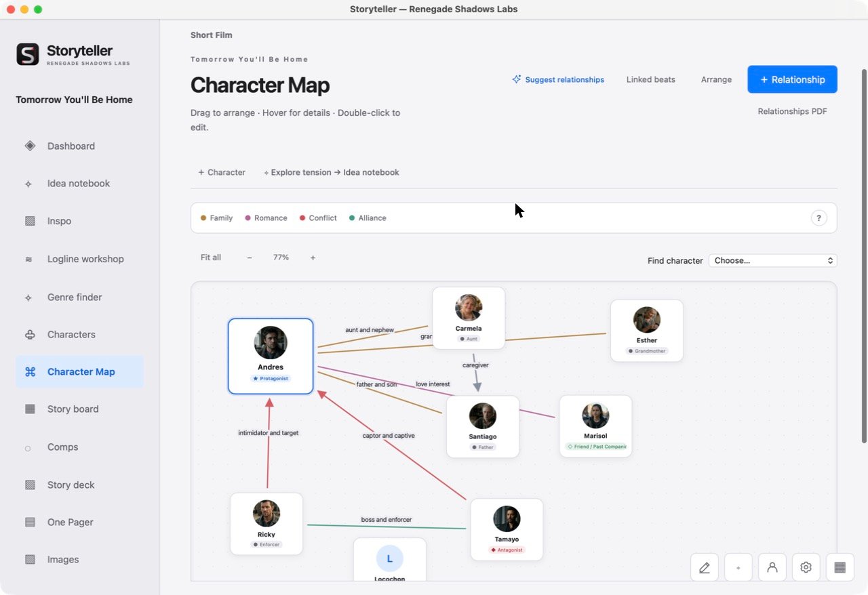Image resolution: width=868 pixels, height=595 pixels.
Task: Click the Comps circle icon
Action: (x=28, y=448)
